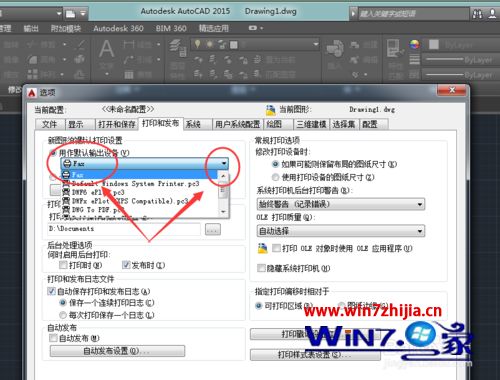500x380 pixels.
Task: Click the user sign-in icon
Action: [x=493, y=14]
